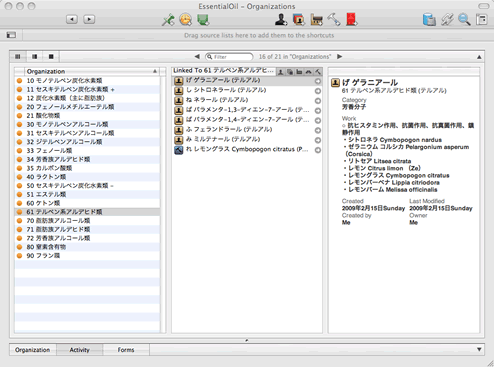Open the Activity tab at bottom
Viewport: 494px width, 367px height.
pyautogui.click(x=79, y=350)
